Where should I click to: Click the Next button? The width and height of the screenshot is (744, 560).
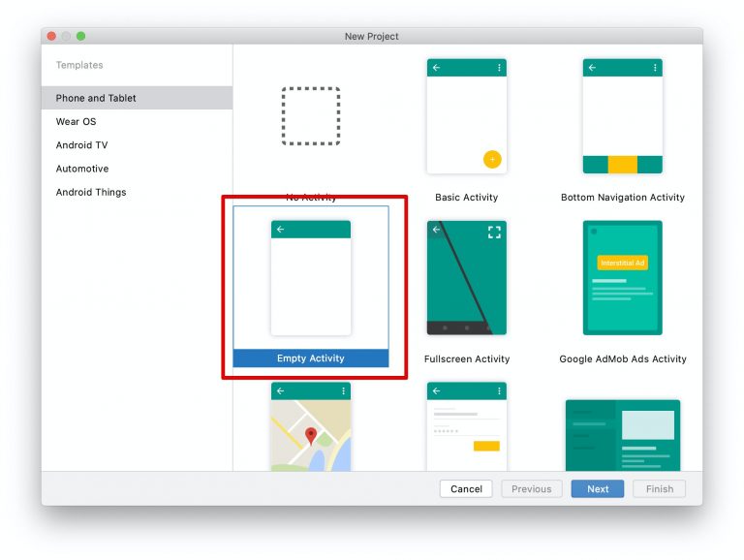click(x=598, y=489)
